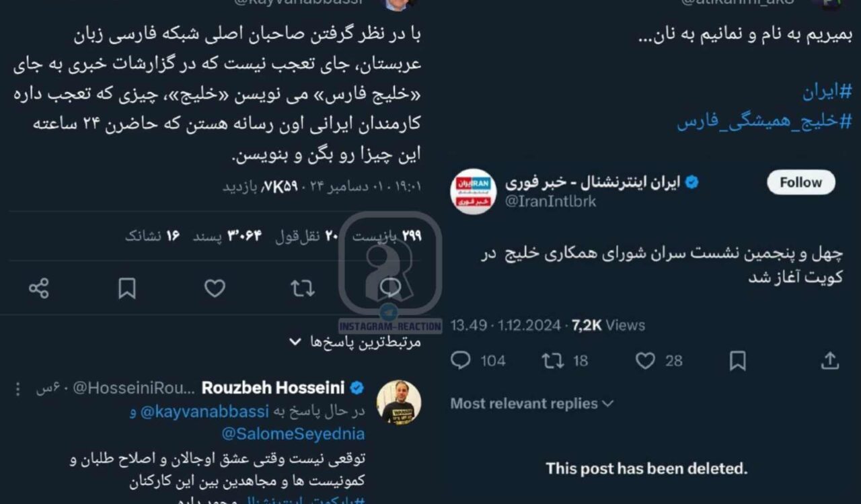Image resolution: width=861 pixels, height=504 pixels.
Task: Open Rouzbeh Hosseini's profile avatar
Action: click(398, 402)
